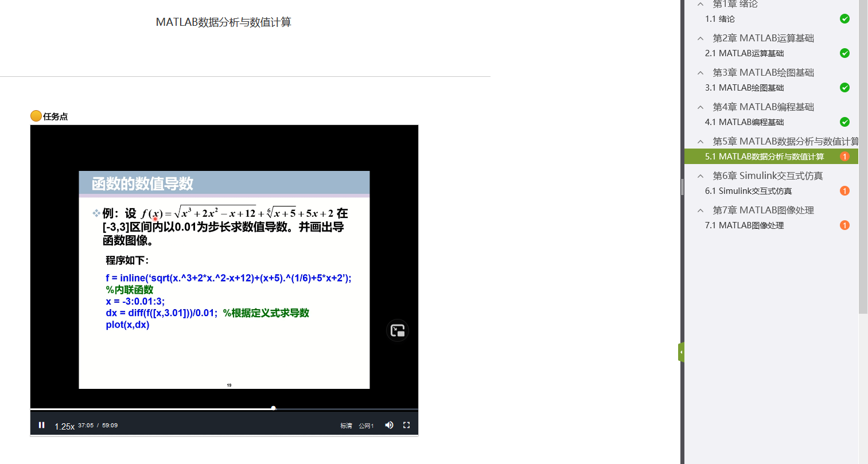Collapse the sidebar with green handle
The width and height of the screenshot is (868, 464).
click(681, 352)
